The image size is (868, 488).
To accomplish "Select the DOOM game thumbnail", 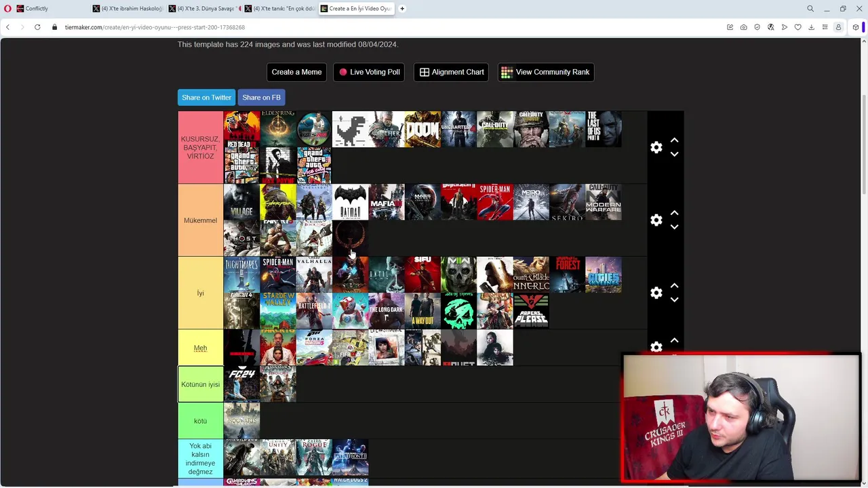I will (x=422, y=129).
